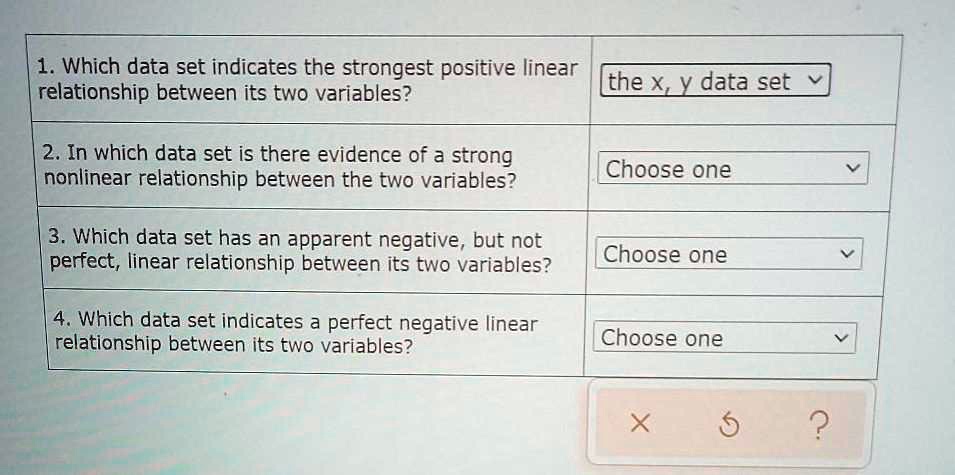The width and height of the screenshot is (955, 475).
Task: Click empty space between X and reset icons
Action: tap(685, 426)
